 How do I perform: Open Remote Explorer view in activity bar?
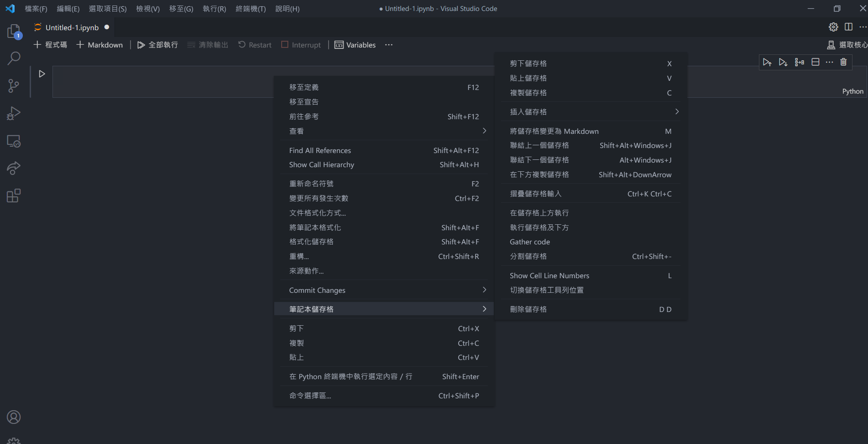tap(14, 141)
